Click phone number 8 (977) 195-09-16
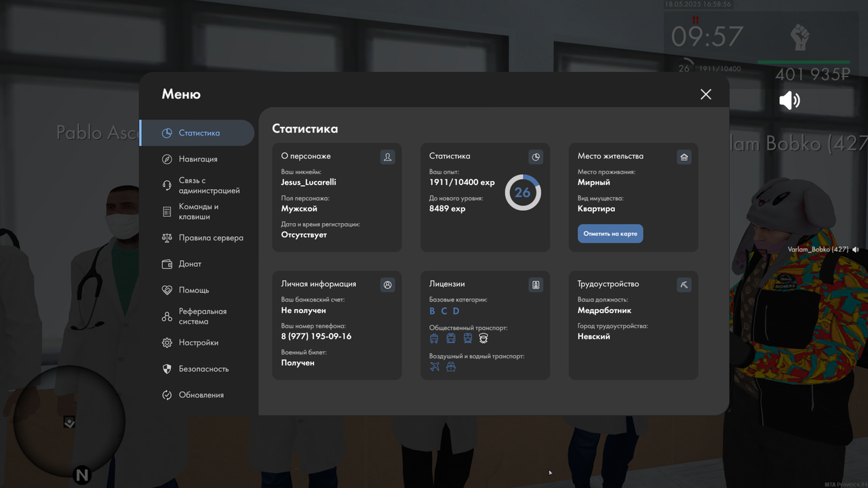The width and height of the screenshot is (868, 488). click(316, 337)
